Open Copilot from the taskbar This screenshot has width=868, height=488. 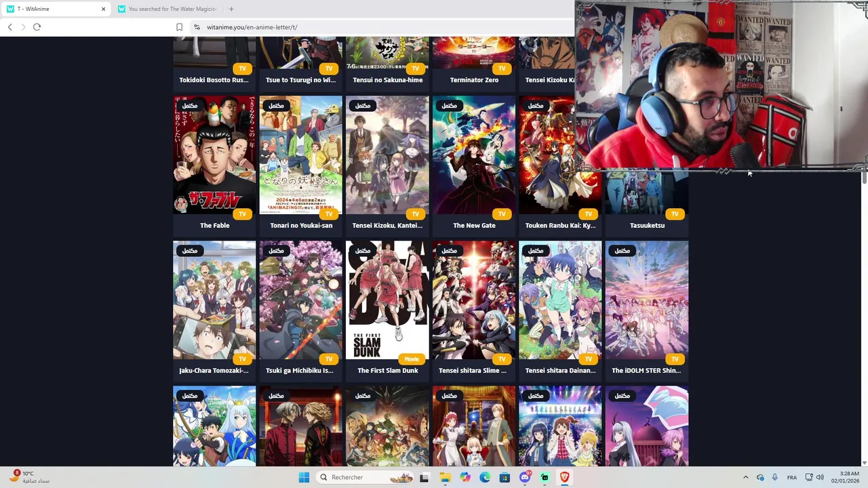tap(465, 477)
